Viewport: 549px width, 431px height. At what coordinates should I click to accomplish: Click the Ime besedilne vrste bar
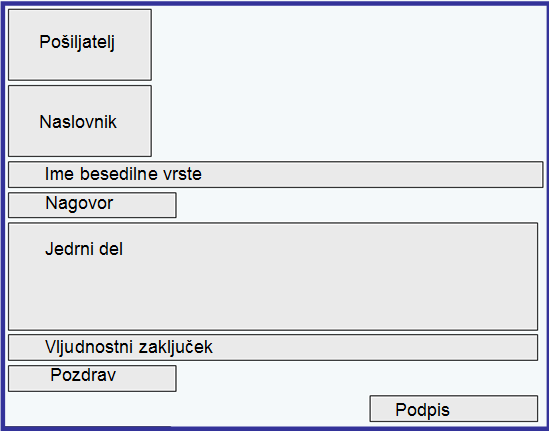tap(276, 174)
